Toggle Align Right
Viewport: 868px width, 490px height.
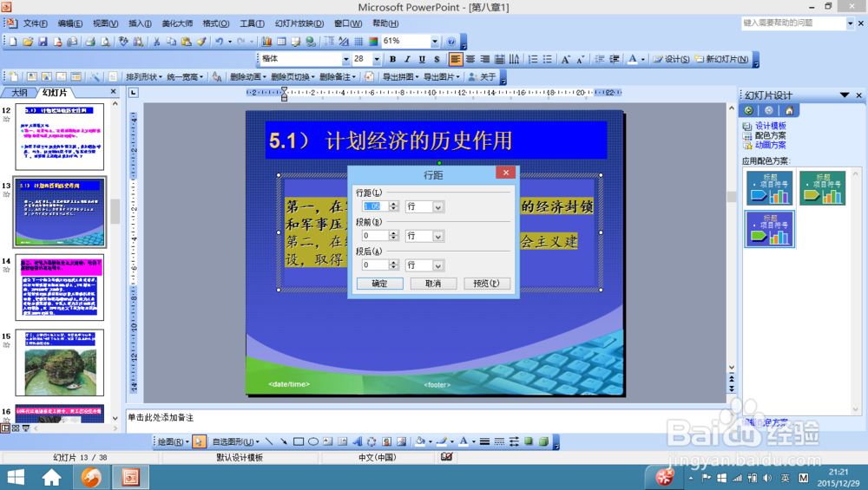485,59
